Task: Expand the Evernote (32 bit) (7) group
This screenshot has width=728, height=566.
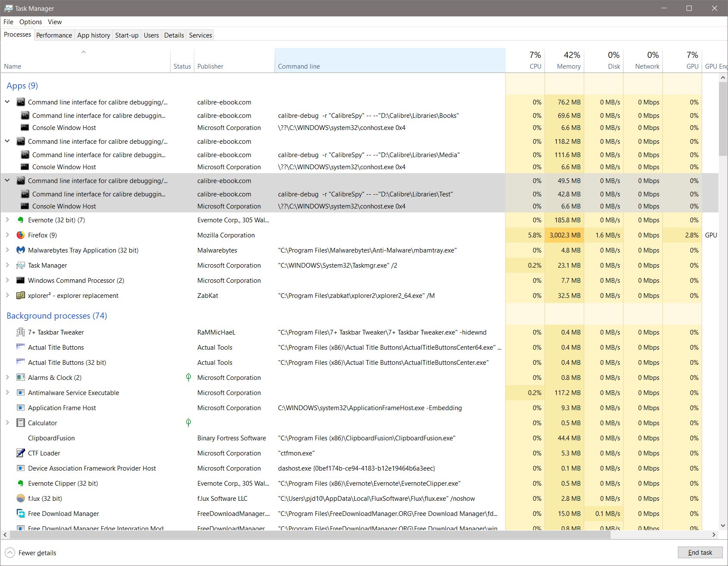Action: tap(7, 220)
